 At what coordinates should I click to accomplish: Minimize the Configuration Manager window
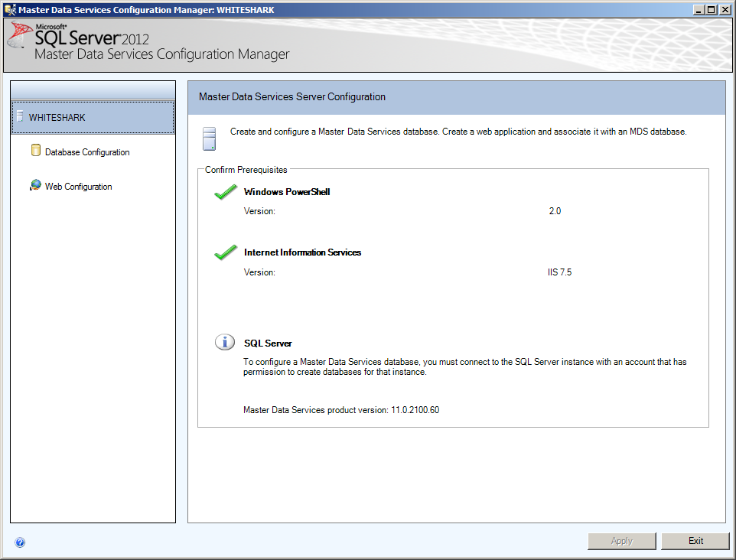699,9
